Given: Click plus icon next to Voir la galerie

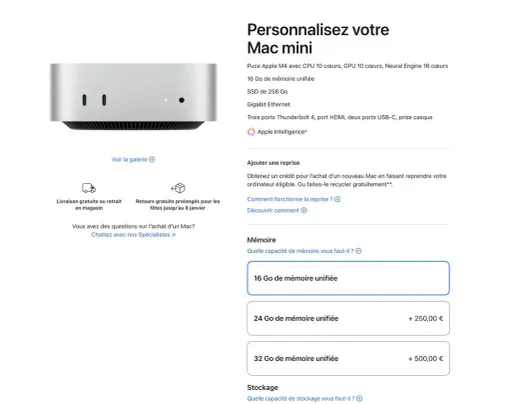Looking at the screenshot, I should 152,159.
